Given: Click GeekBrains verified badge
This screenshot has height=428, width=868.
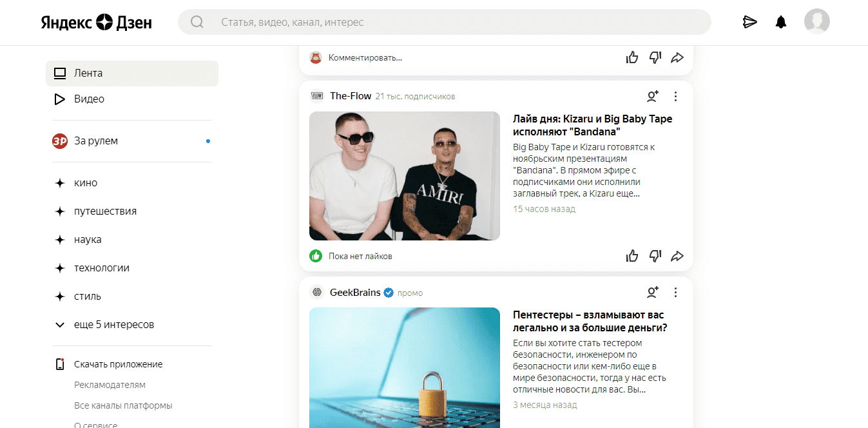Looking at the screenshot, I should click(x=389, y=293).
